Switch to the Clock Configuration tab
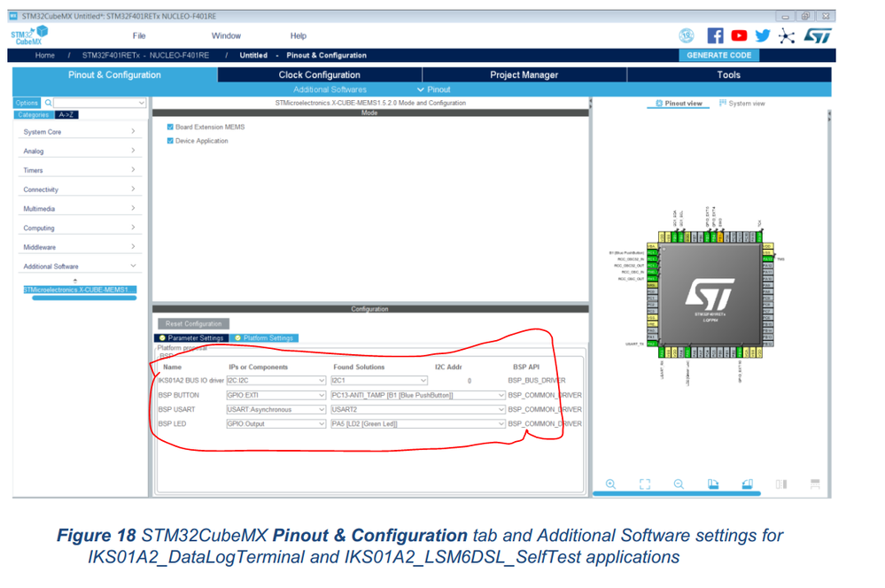Image resolution: width=885 pixels, height=588 pixels. (x=320, y=74)
